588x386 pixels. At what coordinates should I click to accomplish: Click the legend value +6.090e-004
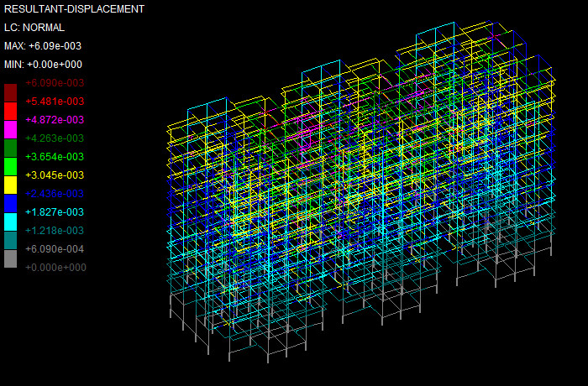[x=55, y=249]
